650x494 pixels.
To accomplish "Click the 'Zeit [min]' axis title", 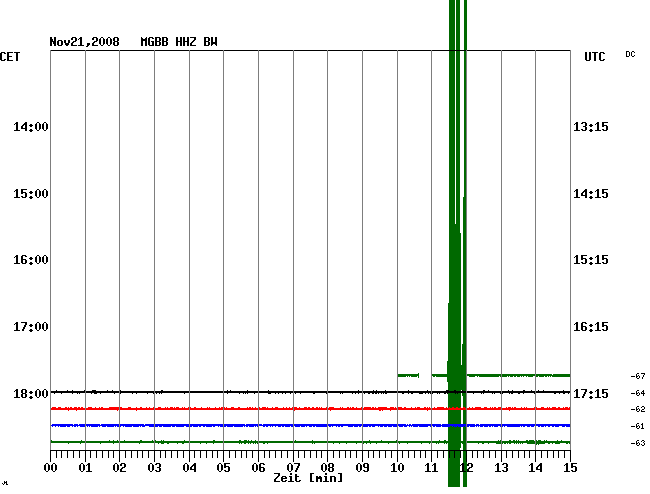I will (x=308, y=478).
